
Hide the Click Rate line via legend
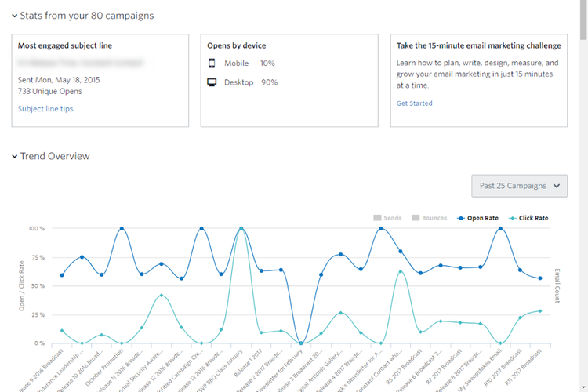pyautogui.click(x=528, y=218)
